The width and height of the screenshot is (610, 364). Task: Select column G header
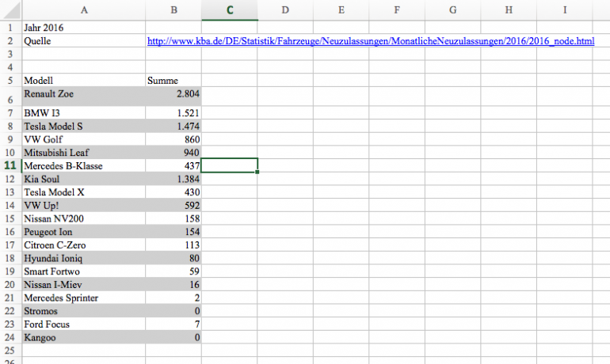[453, 10]
